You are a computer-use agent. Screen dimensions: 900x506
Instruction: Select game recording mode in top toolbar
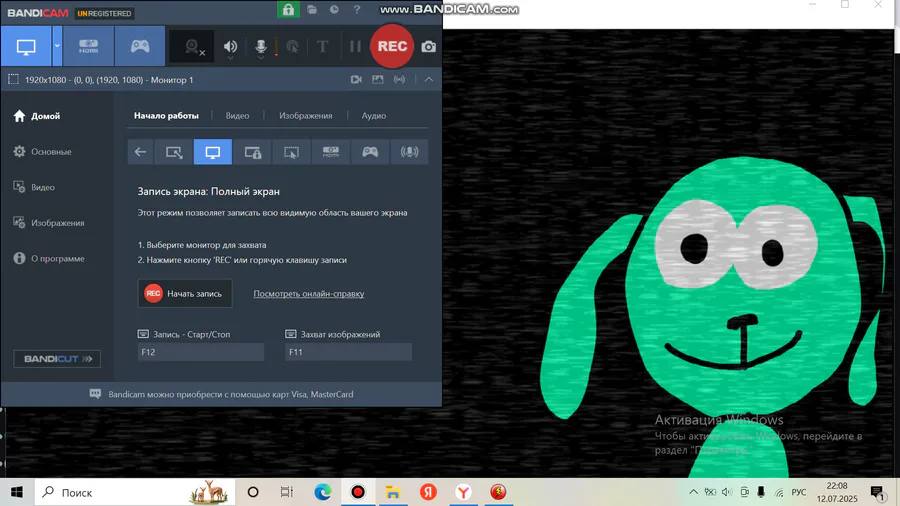click(140, 46)
